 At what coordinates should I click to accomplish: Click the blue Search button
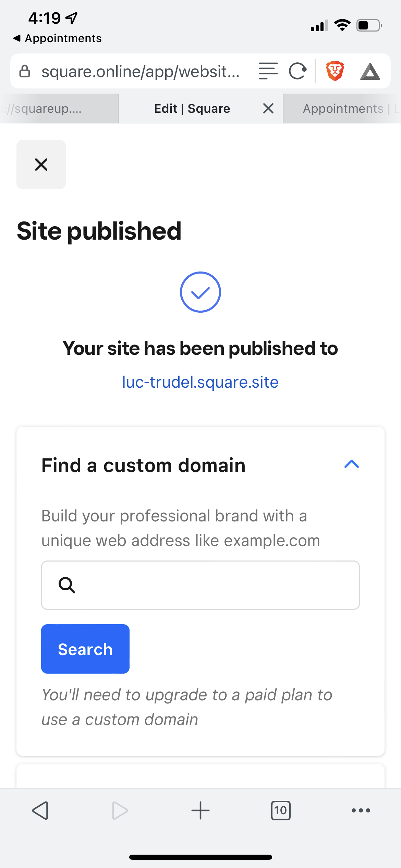coord(85,649)
